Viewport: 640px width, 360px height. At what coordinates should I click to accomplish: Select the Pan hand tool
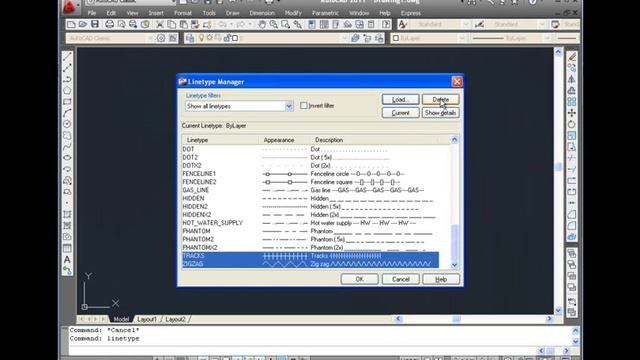262,24
